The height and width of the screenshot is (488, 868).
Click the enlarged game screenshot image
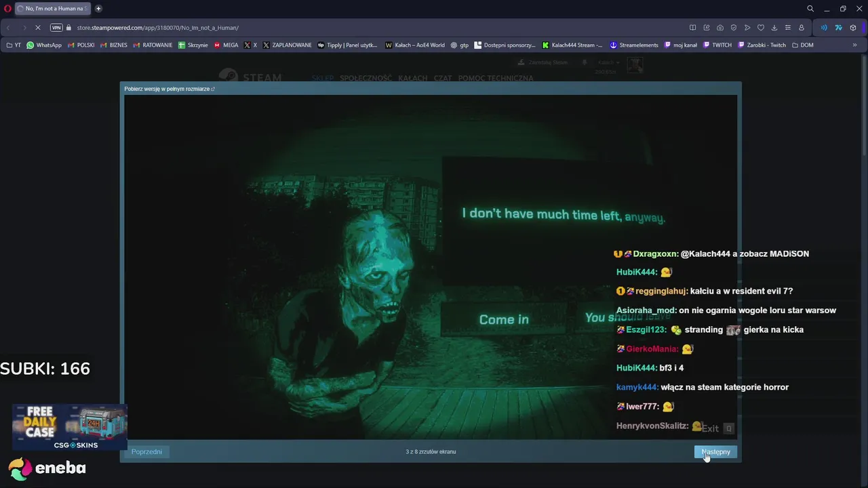[431, 267]
